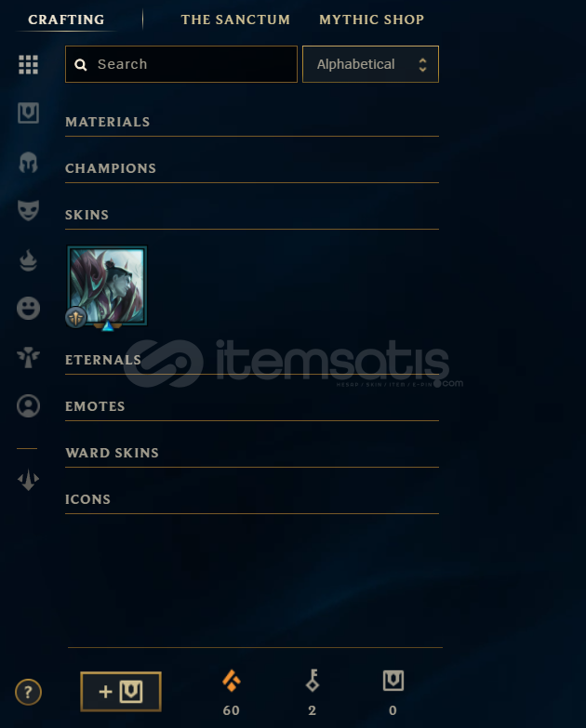Filter by eternals flame icon

click(x=28, y=260)
